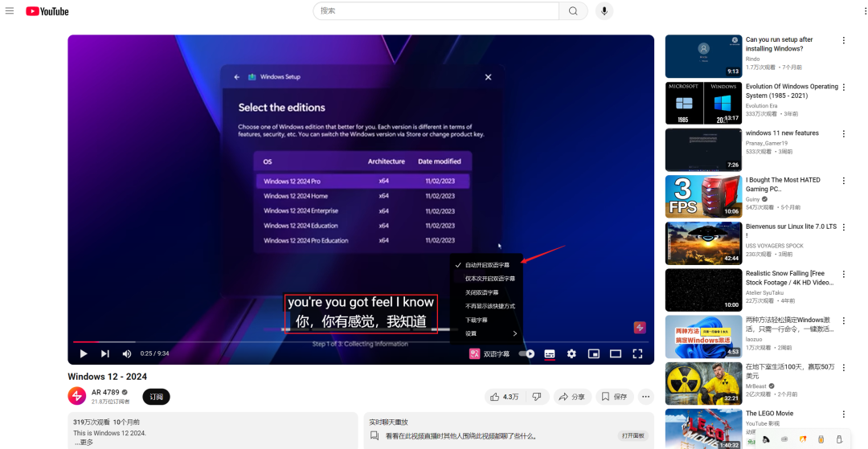Click the '21.8万位订阅者' subscriber count
This screenshot has width=868, height=449.
click(111, 402)
